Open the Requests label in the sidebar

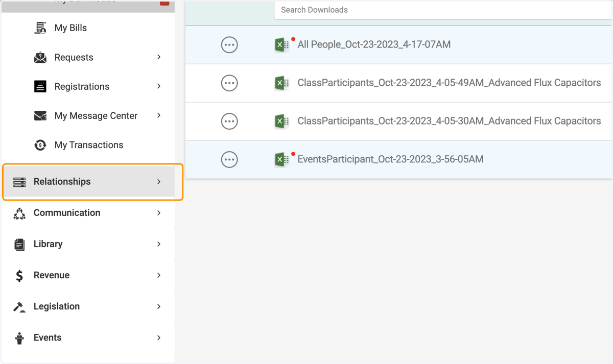click(74, 57)
